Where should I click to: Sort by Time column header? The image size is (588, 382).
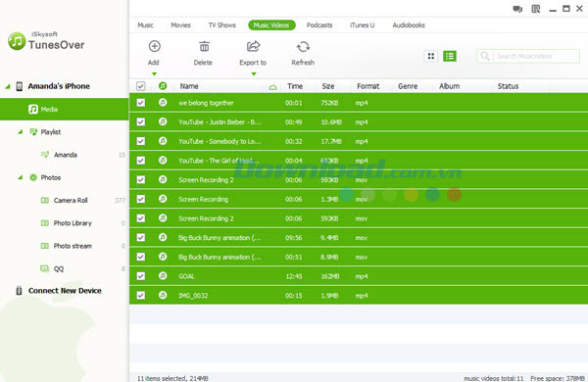pos(295,86)
